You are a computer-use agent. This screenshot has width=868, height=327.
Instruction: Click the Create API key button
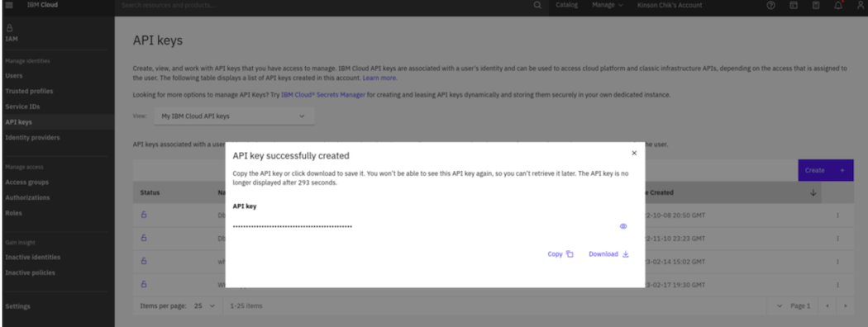(825, 170)
